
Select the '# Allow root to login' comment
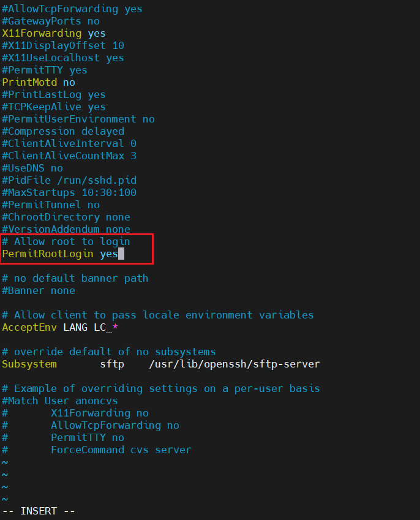pos(66,242)
